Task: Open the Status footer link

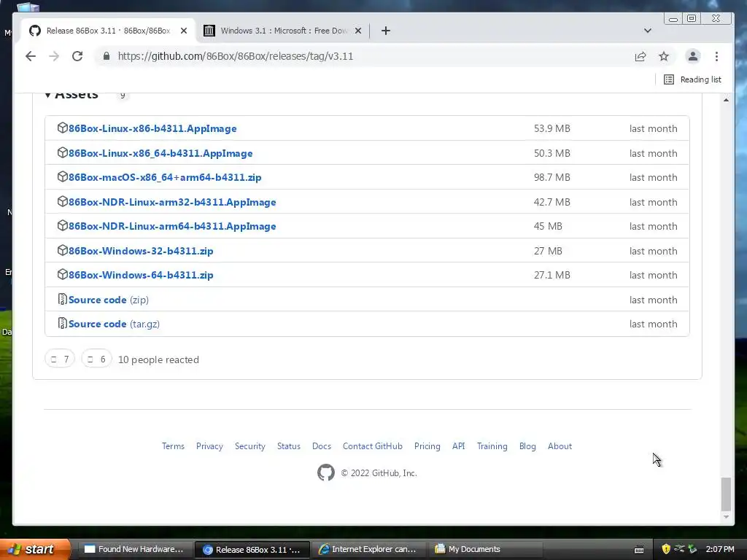Action: point(289,446)
